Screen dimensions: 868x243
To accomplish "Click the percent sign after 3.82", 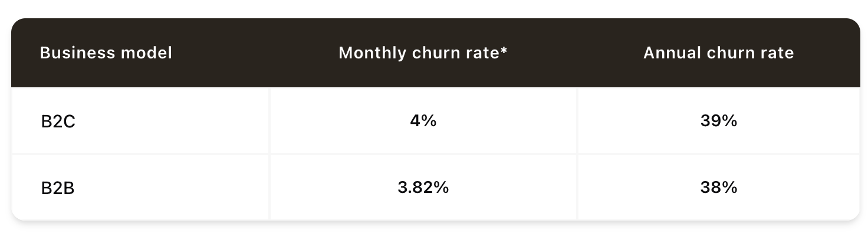I will (x=440, y=188).
